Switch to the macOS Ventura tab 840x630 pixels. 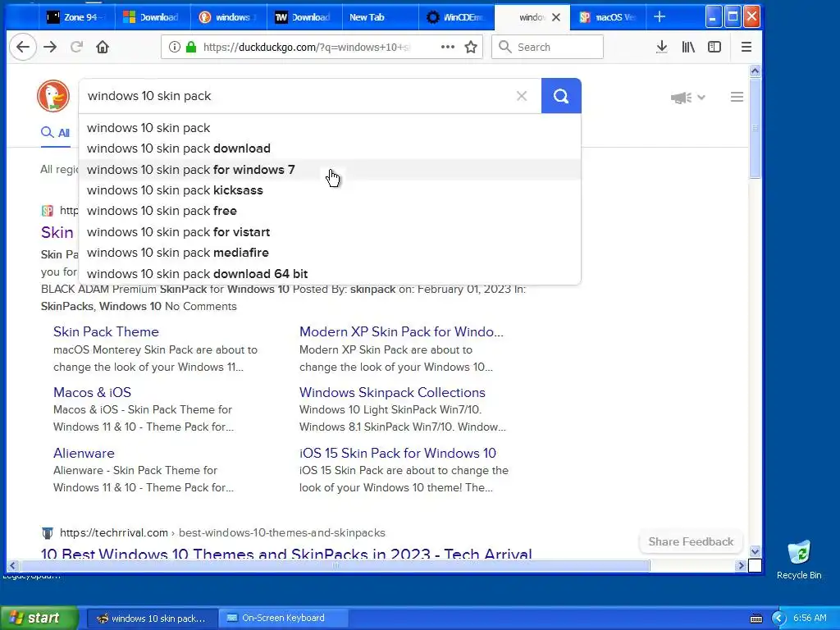[608, 17]
